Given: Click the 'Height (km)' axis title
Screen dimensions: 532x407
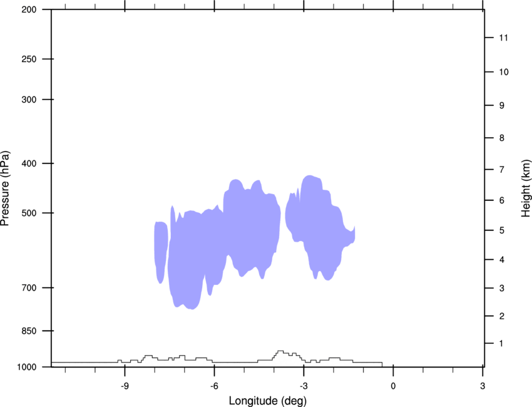Looking at the screenshot, I should pyautogui.click(x=526, y=188).
